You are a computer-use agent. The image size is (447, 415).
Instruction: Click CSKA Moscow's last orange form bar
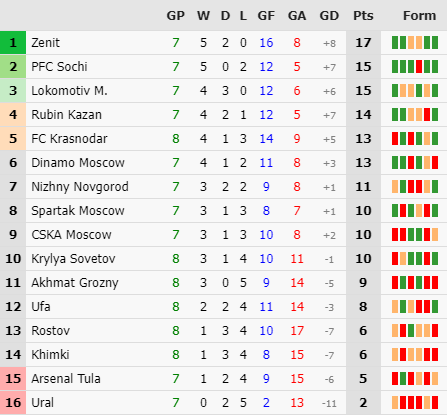(x=435, y=235)
